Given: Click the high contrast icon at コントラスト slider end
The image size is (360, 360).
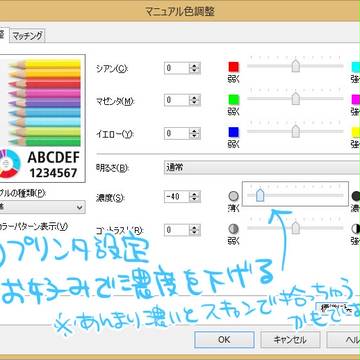Looking at the screenshot, I should 356,229.
